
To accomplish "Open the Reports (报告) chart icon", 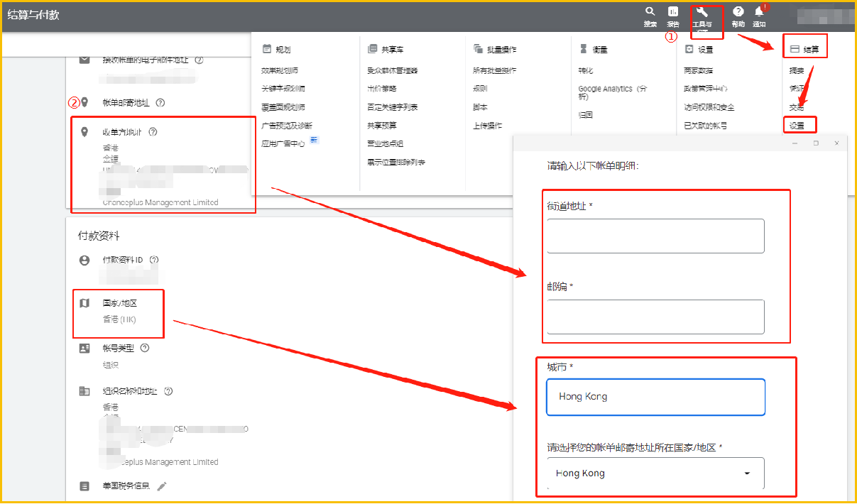I will pos(672,12).
